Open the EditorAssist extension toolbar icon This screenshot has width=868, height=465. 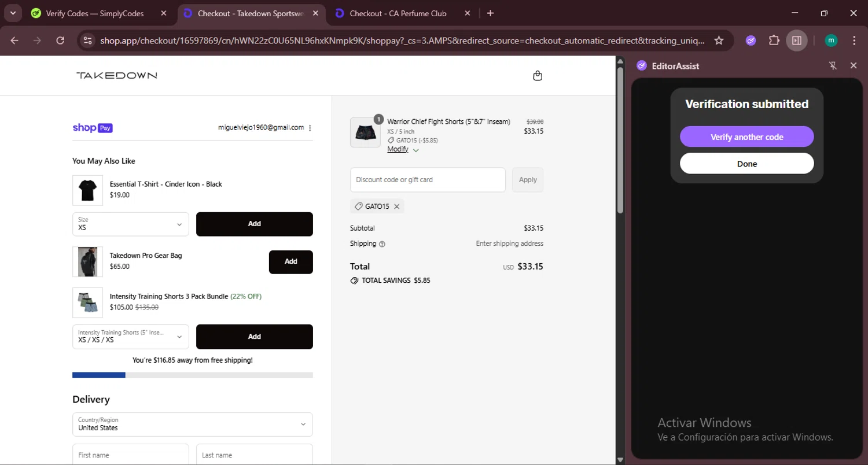[751, 40]
